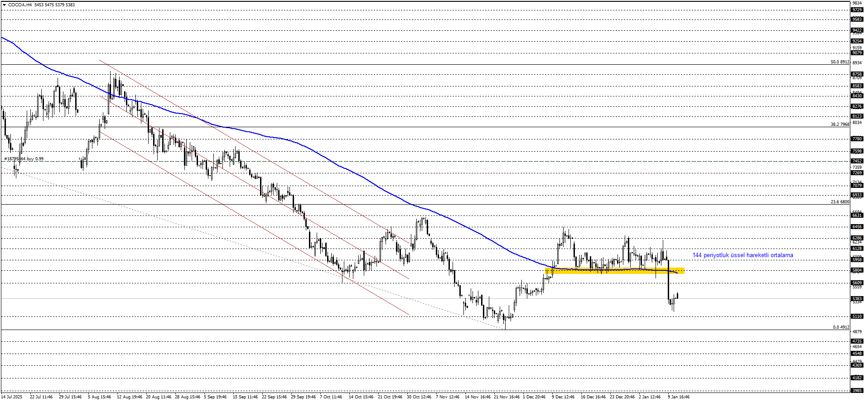The height and width of the screenshot is (402, 868).
Task: Open the COCOA,H4 dropdown arrow
Action: click(x=4, y=5)
